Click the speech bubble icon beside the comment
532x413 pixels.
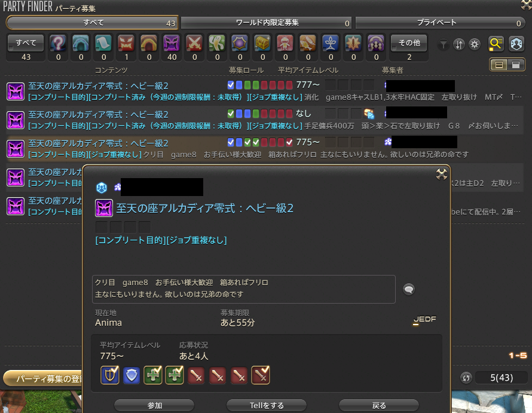pyautogui.click(x=409, y=289)
